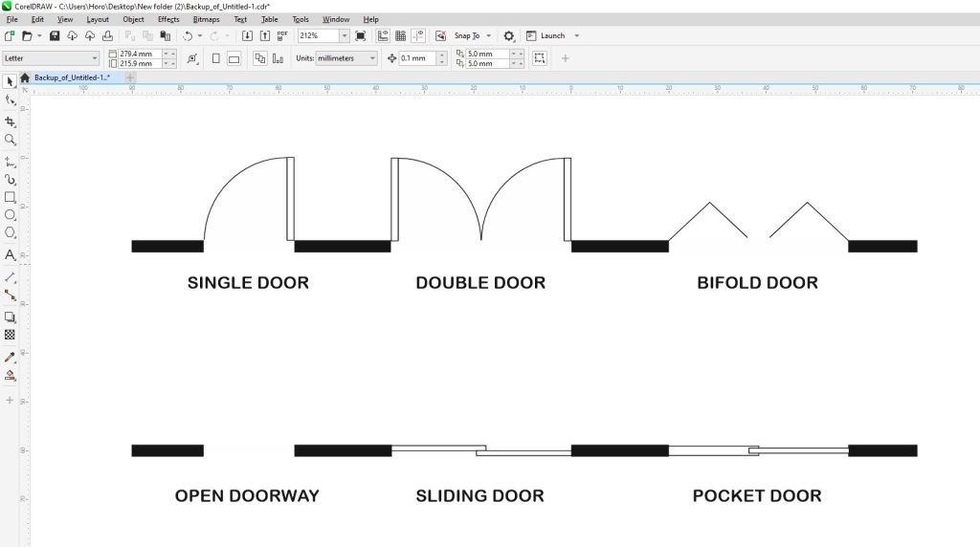The image size is (980, 547).
Task: Set page orientation to landscape
Action: tap(234, 58)
